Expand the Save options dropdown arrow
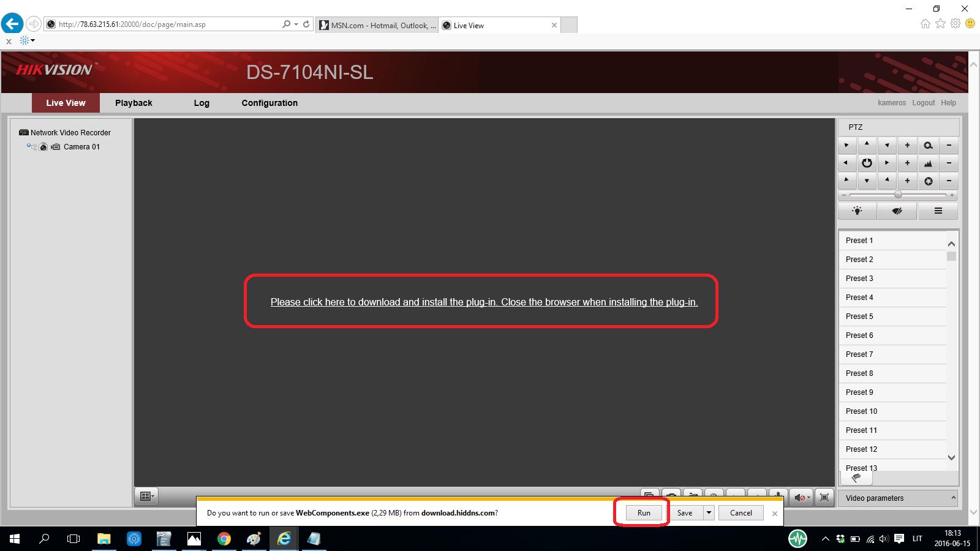This screenshot has width=980, height=551. click(x=709, y=513)
